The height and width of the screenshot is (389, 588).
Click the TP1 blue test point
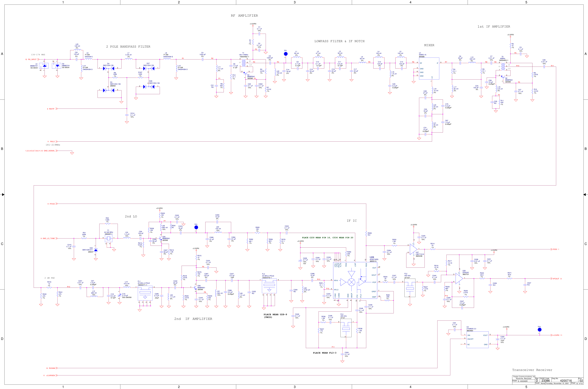(x=286, y=54)
